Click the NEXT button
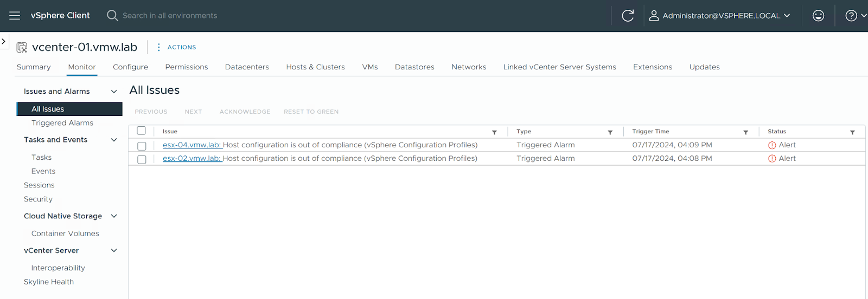Image resolution: width=868 pixels, height=299 pixels. 193,112
